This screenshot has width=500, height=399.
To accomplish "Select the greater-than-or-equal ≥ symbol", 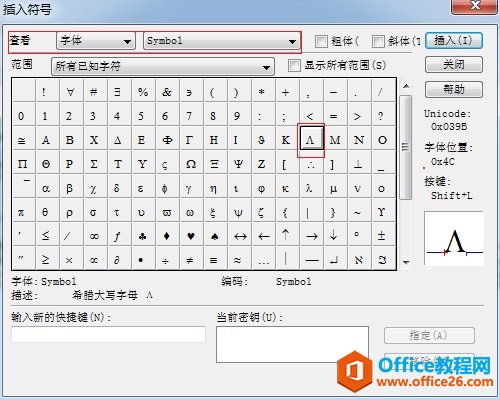I will tap(46, 259).
